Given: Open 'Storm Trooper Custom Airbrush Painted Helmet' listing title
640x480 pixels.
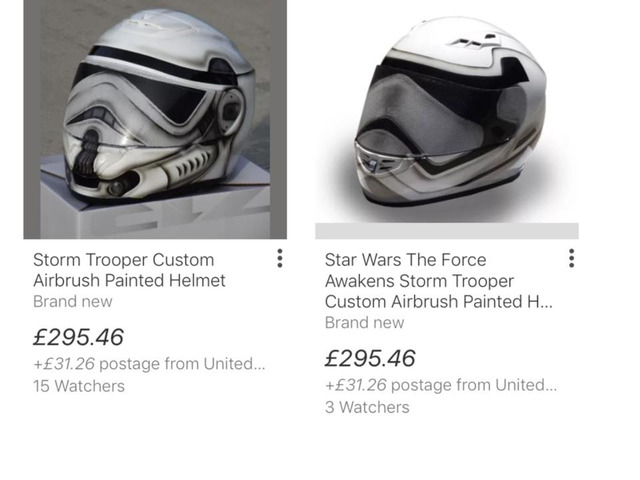Looking at the screenshot, I should point(129,270).
